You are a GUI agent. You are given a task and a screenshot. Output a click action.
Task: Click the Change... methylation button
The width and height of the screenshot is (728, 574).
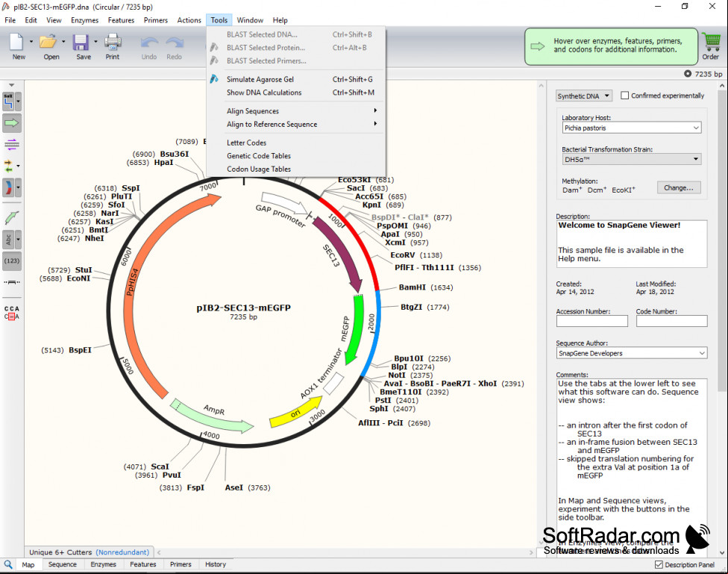pyautogui.click(x=679, y=188)
